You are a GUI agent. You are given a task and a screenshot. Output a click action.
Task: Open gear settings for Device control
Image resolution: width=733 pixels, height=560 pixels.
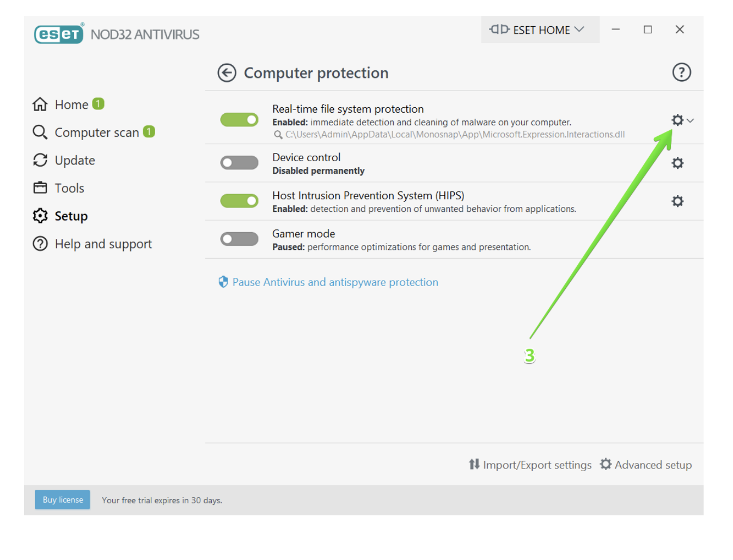[677, 163]
